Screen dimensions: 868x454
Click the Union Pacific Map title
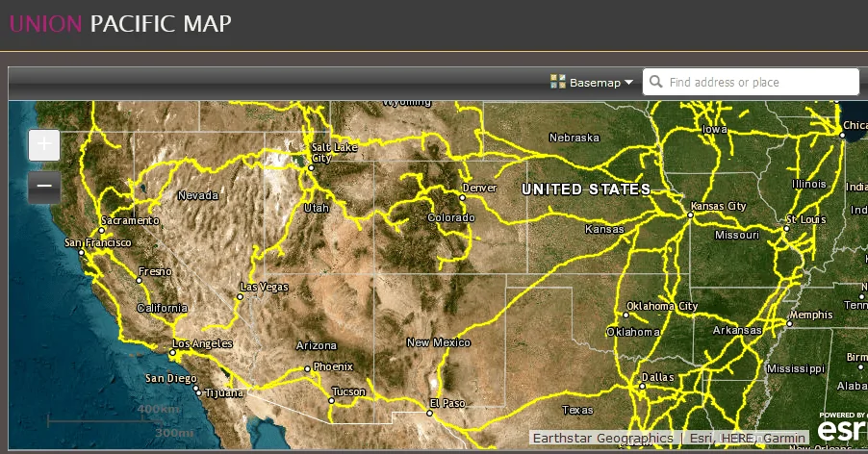120,24
